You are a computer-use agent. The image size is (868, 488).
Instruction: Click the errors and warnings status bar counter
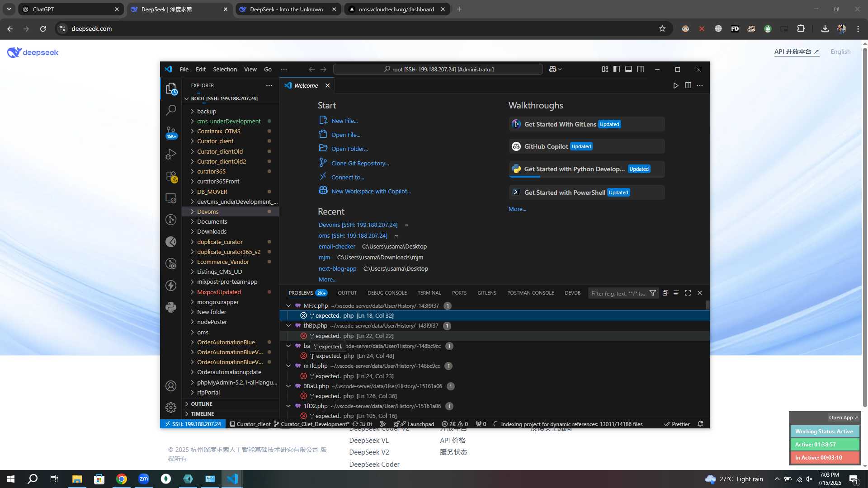click(x=455, y=424)
